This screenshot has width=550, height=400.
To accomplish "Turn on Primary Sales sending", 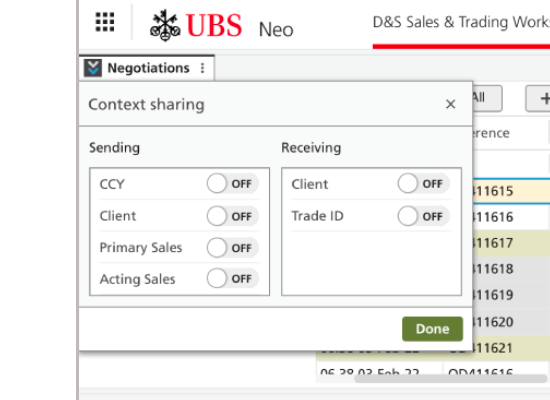I will coord(233,248).
